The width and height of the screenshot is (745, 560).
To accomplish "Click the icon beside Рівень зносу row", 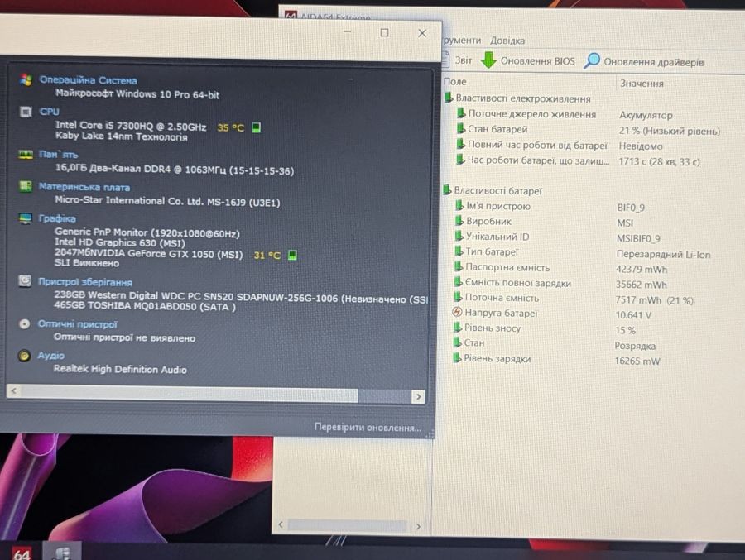I will click(x=457, y=328).
